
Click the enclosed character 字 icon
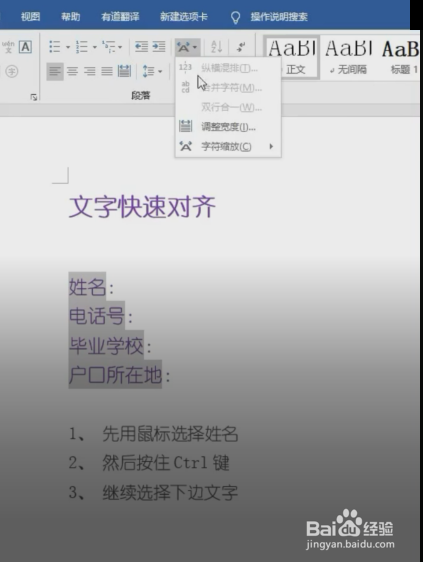pyautogui.click(x=11, y=71)
